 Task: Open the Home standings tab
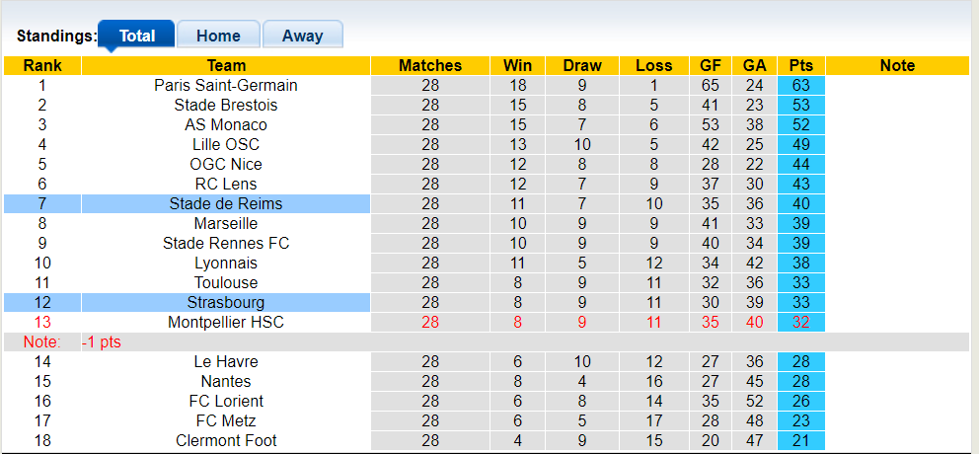(218, 36)
